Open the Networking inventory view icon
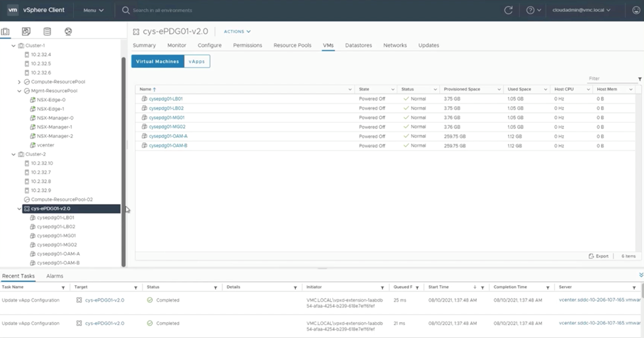The width and height of the screenshot is (644, 338). [x=68, y=32]
